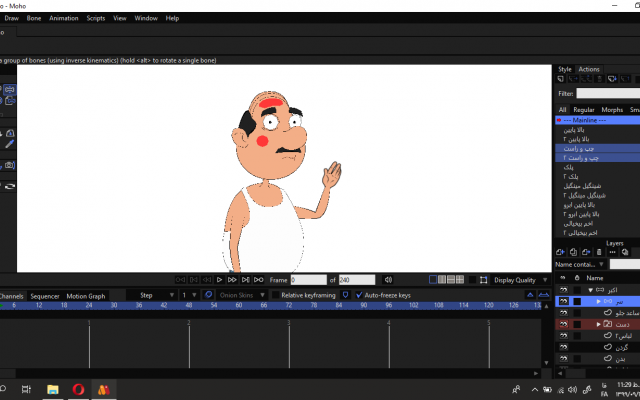Toggle the lock box on the سر layer
The height and width of the screenshot is (400, 640).
pos(577,301)
